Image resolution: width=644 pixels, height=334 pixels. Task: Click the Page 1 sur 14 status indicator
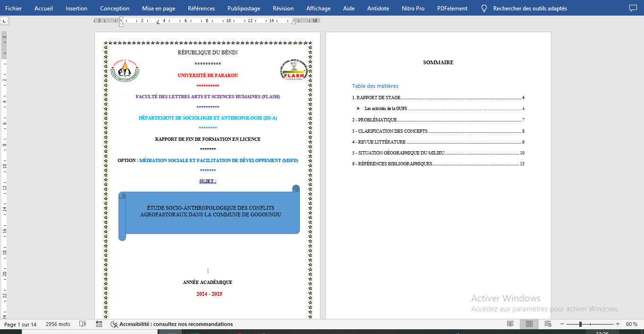pyautogui.click(x=20, y=325)
